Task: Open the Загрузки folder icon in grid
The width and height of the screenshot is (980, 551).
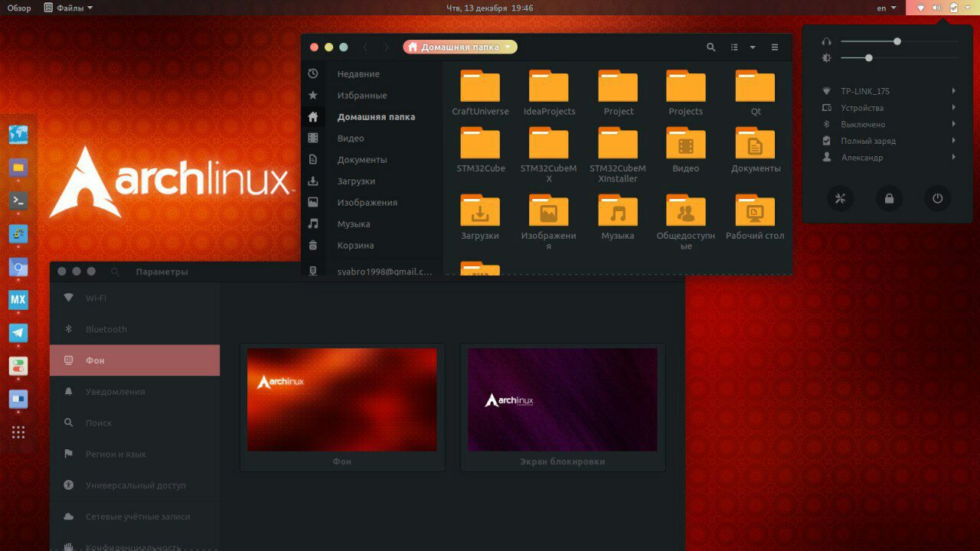Action: click(x=480, y=217)
